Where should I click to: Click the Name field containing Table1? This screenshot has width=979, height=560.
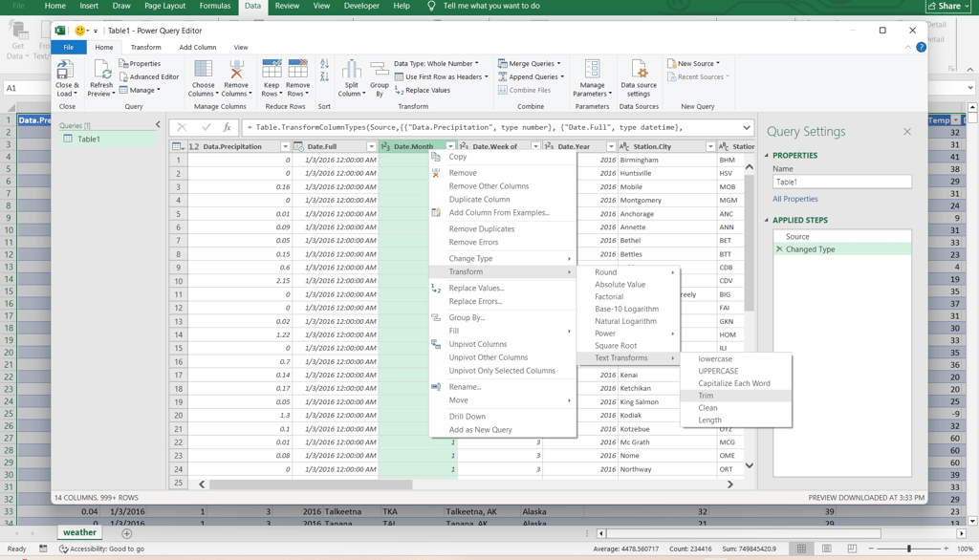click(841, 182)
